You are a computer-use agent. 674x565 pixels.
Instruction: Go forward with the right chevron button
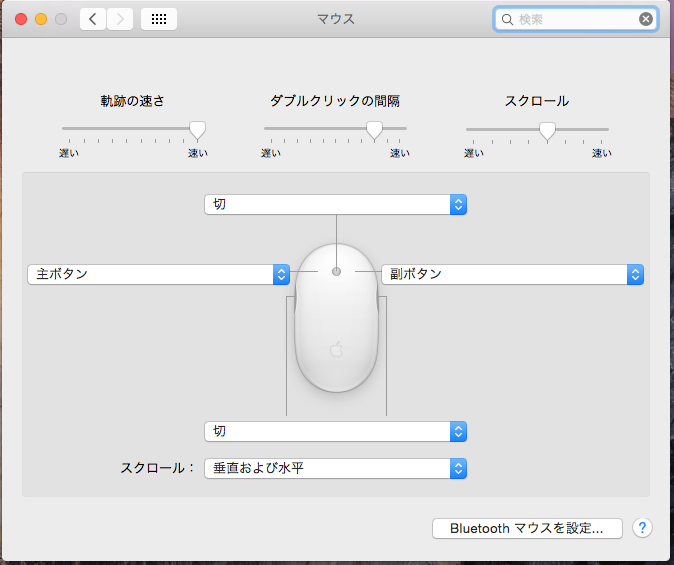(x=120, y=19)
